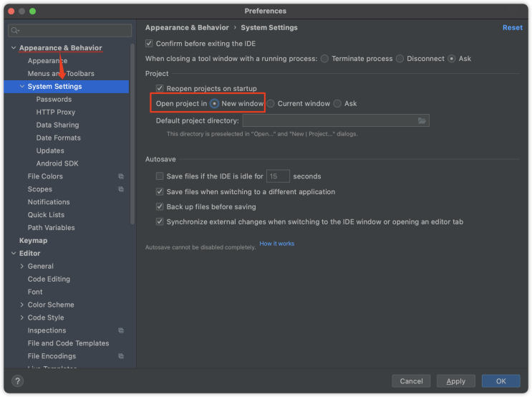Open File Encodings settings
The height and width of the screenshot is (397, 532).
click(x=52, y=356)
